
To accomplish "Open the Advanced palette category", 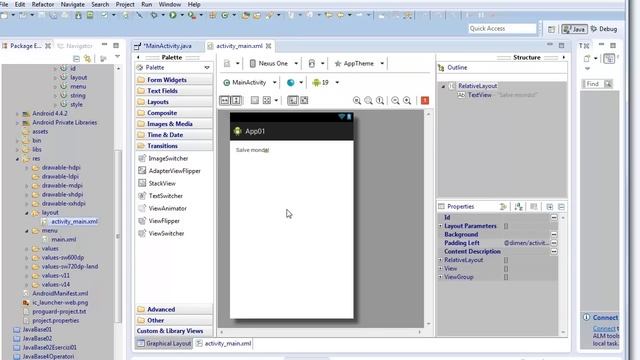I will [x=174, y=310].
